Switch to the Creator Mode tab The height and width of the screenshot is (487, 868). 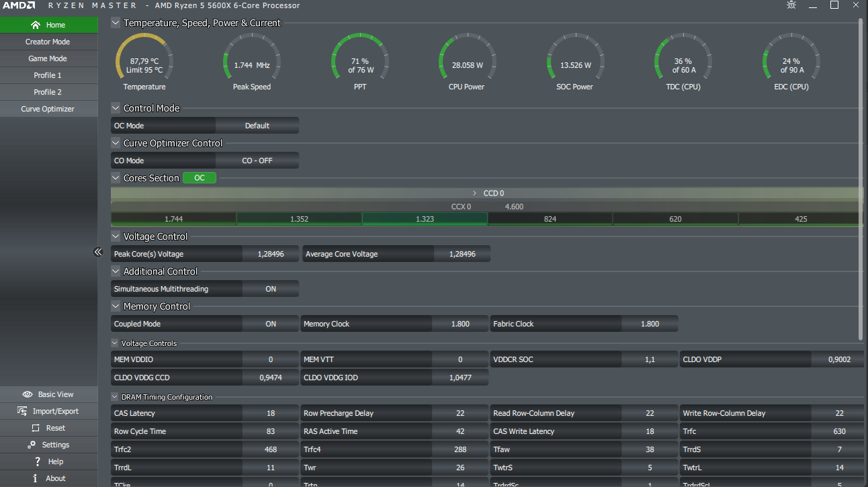pyautogui.click(x=48, y=42)
